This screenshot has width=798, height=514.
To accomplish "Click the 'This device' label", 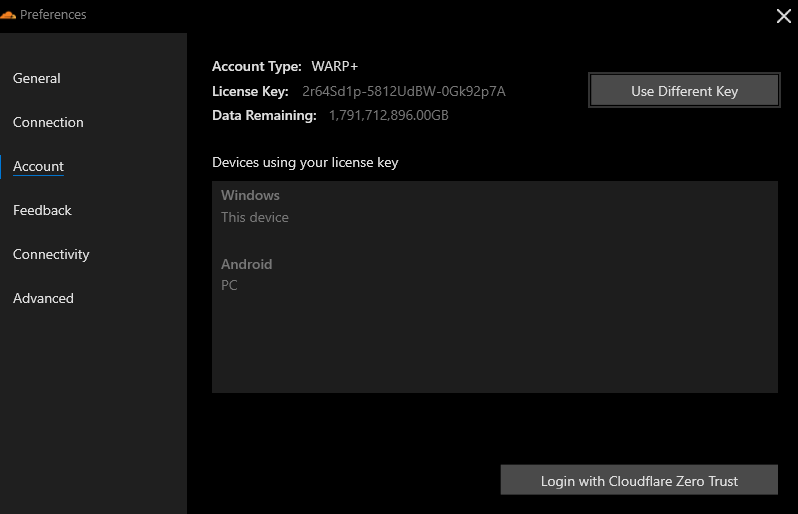I will (x=254, y=217).
